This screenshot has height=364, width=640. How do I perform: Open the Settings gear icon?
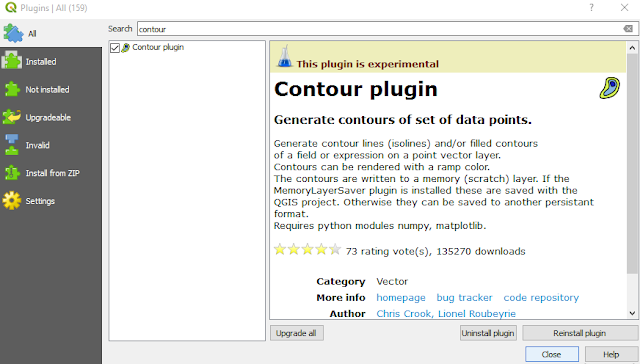(11, 201)
